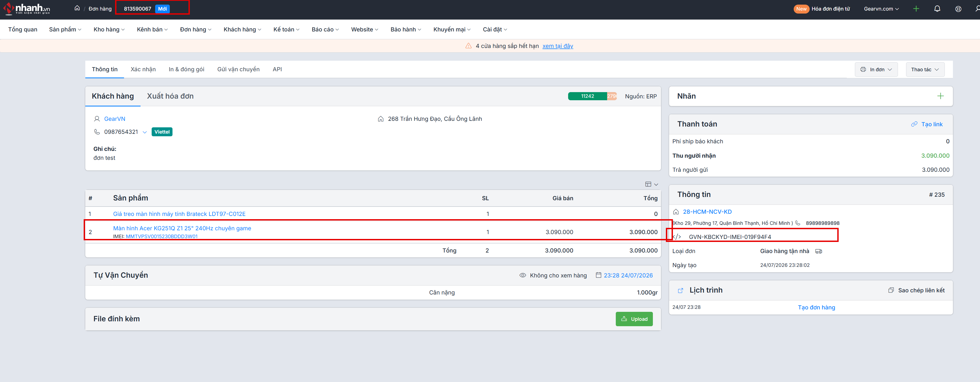Switch to the Gửi vận chuyển tab
This screenshot has height=382, width=980.
[238, 70]
